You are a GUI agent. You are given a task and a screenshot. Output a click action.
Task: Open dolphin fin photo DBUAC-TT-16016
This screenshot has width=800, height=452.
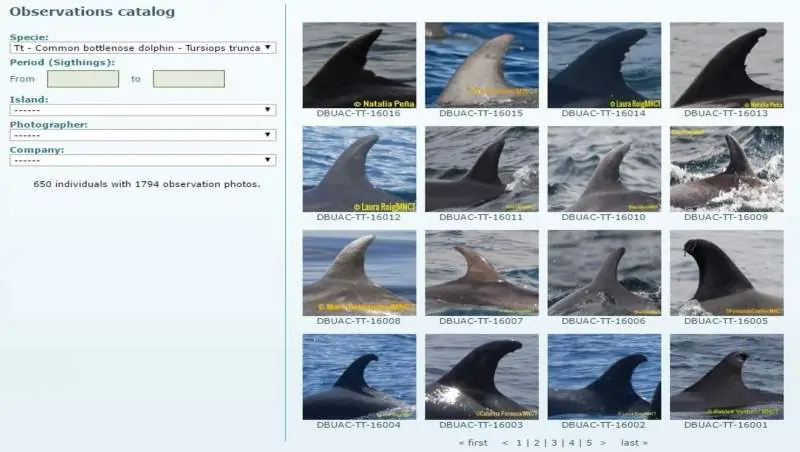coord(359,65)
